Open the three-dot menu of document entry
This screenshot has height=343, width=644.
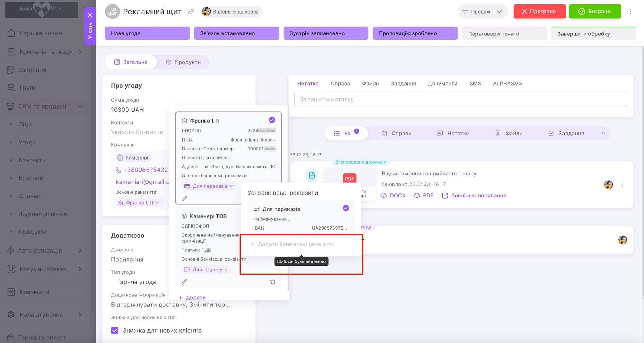pos(623,185)
